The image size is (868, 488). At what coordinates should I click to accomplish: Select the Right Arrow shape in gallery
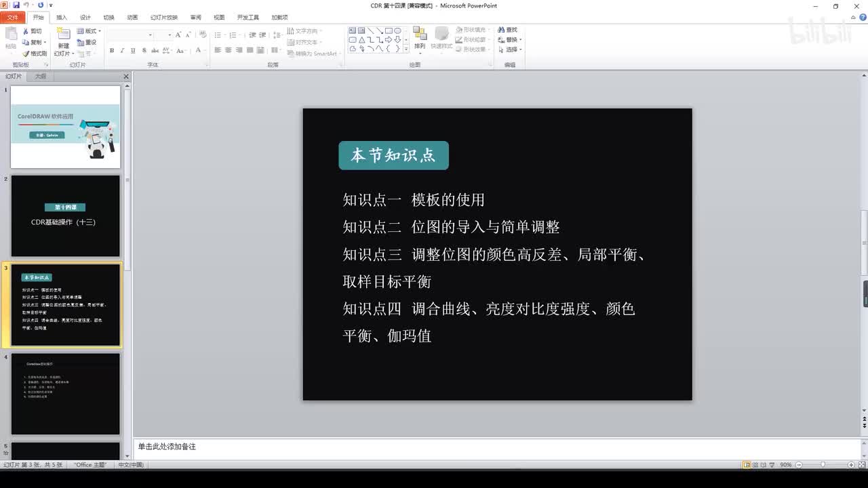[389, 39]
